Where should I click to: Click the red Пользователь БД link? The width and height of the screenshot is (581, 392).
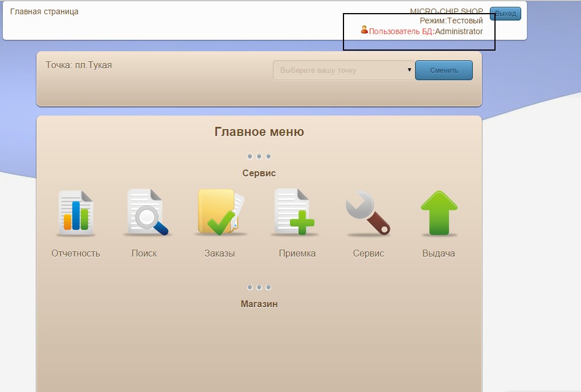point(400,32)
